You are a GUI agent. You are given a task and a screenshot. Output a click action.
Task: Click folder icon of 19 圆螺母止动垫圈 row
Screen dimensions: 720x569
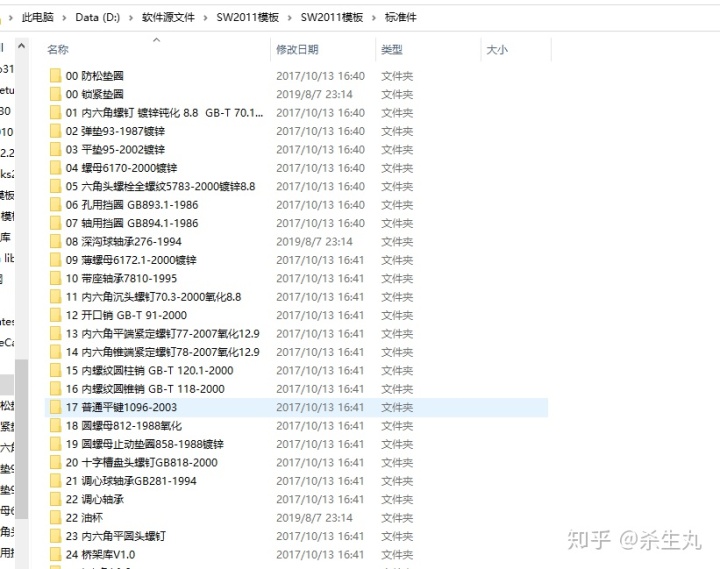coord(55,444)
